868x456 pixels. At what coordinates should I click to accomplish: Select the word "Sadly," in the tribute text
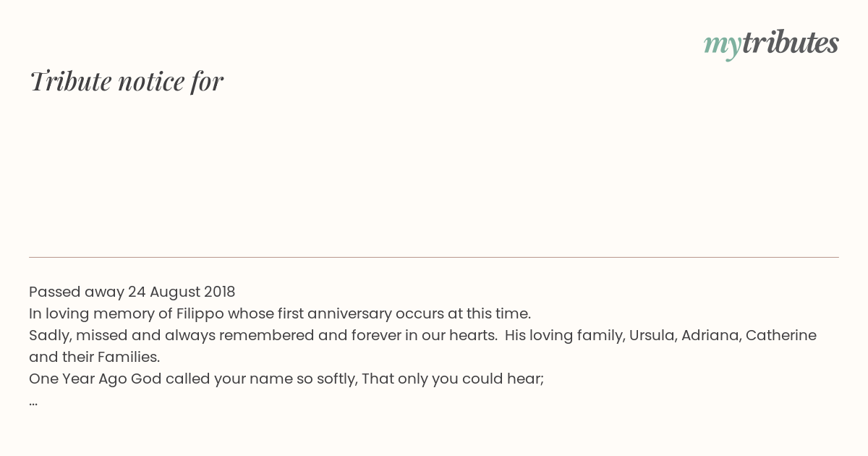click(x=50, y=335)
